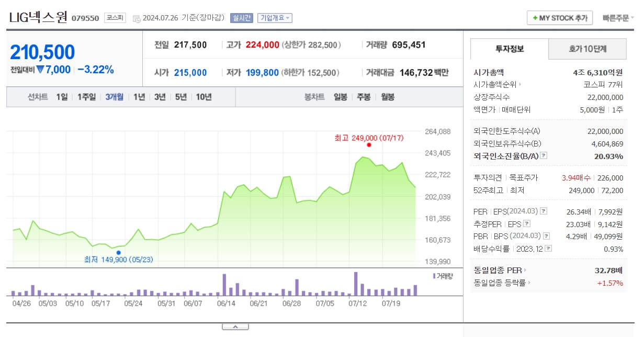
Task: Click the 거래량 legend marker in chart
Action: (x=434, y=276)
